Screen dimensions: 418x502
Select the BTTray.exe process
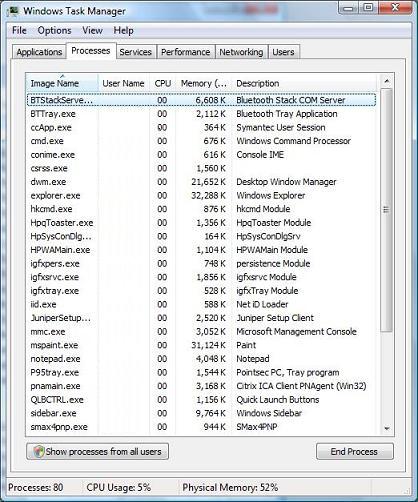pos(201,114)
